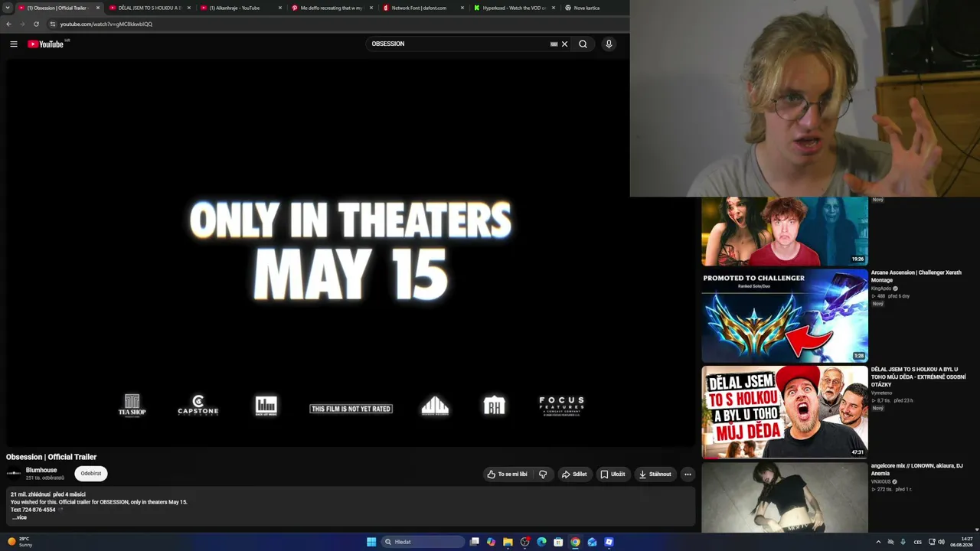Image resolution: width=980 pixels, height=551 pixels.
Task: Open the Promoted to Challenger thumbnail
Action: click(x=785, y=315)
